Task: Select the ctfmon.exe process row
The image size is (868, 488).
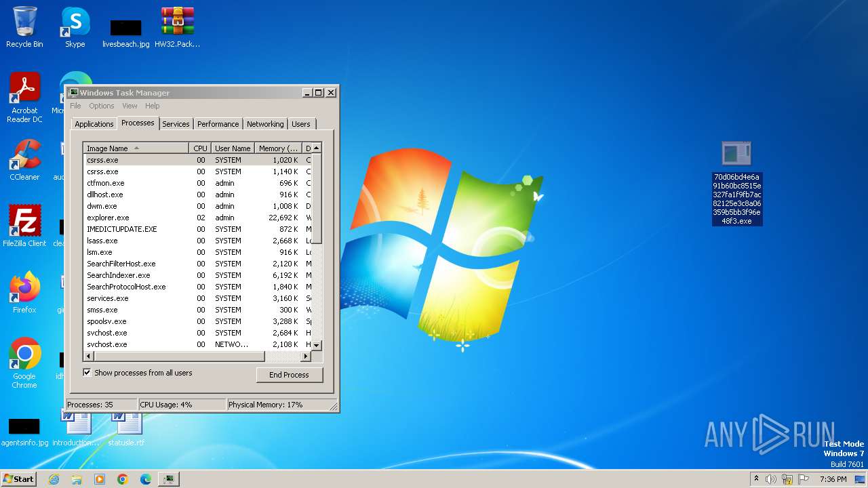Action: click(x=197, y=183)
